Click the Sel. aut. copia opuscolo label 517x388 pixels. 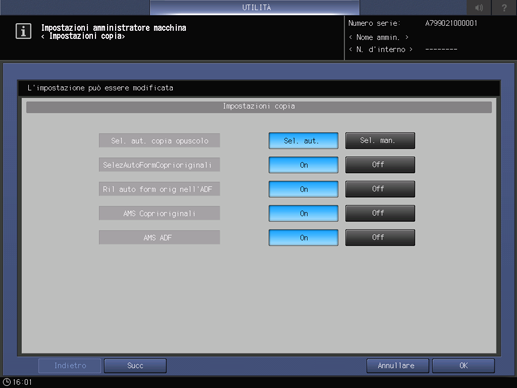[159, 140]
